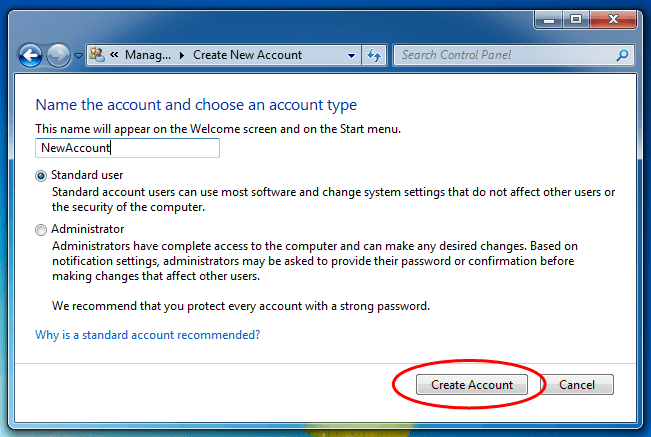The image size is (651, 437).
Task: Click the Create Account button
Action: [x=472, y=385]
